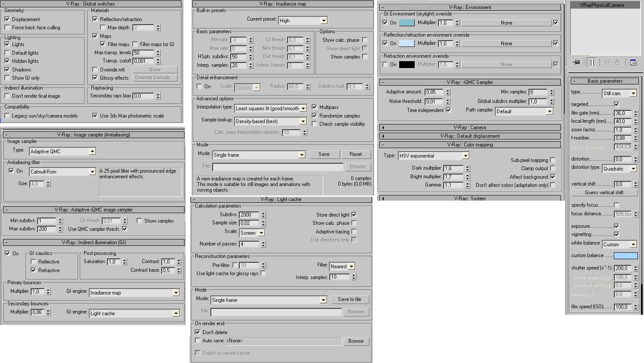The height and width of the screenshot is (363, 644).
Task: Toggle the Hidden lights checkbox
Action: 7,61
